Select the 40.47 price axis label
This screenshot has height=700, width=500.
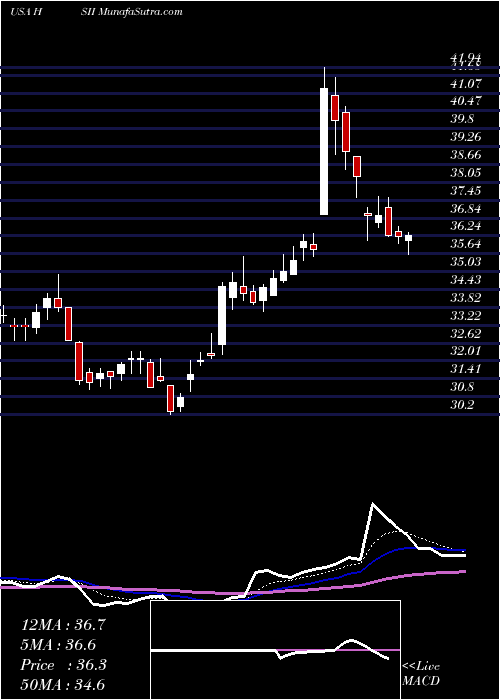pyautogui.click(x=465, y=101)
